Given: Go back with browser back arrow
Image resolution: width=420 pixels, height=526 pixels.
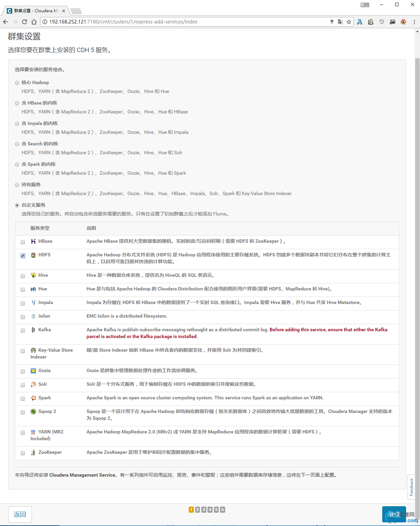Looking at the screenshot, I should coord(5,22).
